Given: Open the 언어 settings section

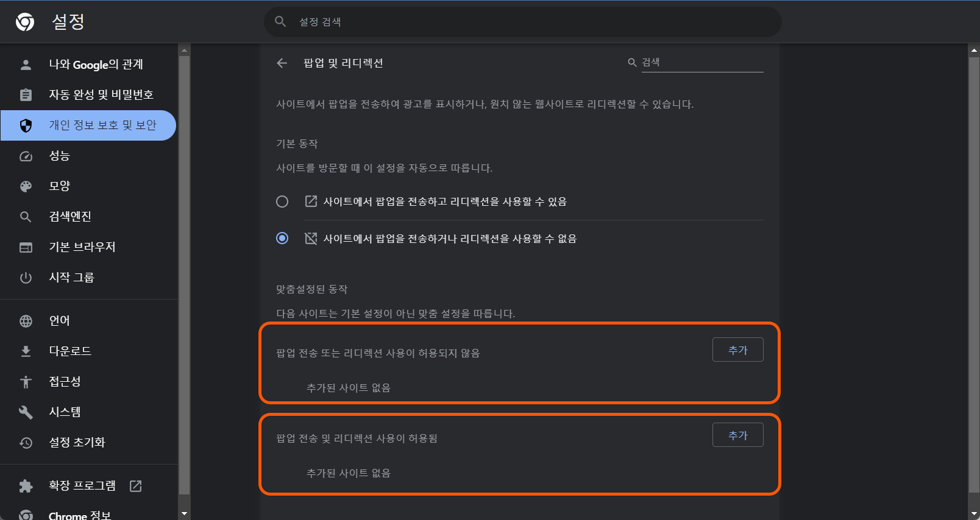Looking at the screenshot, I should (x=89, y=321).
